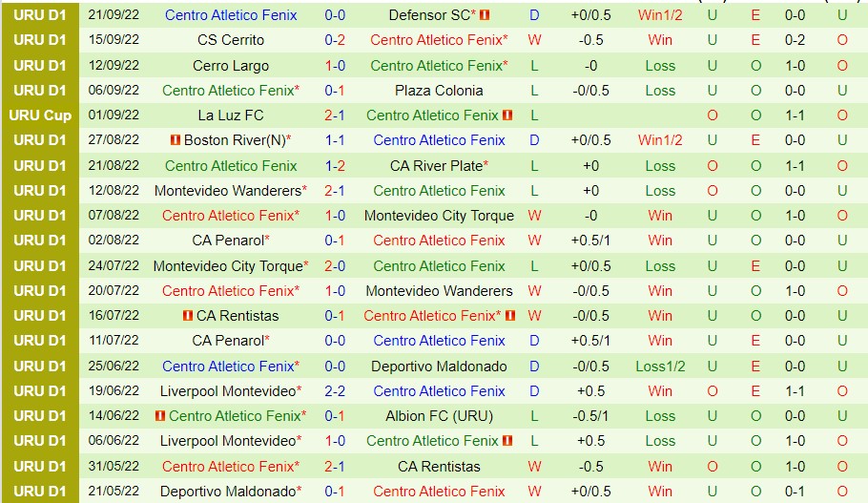Viewport: 868px width, 503px height.
Task: Open Montevideo City Torque away team on 07/08/22
Action: (439, 216)
